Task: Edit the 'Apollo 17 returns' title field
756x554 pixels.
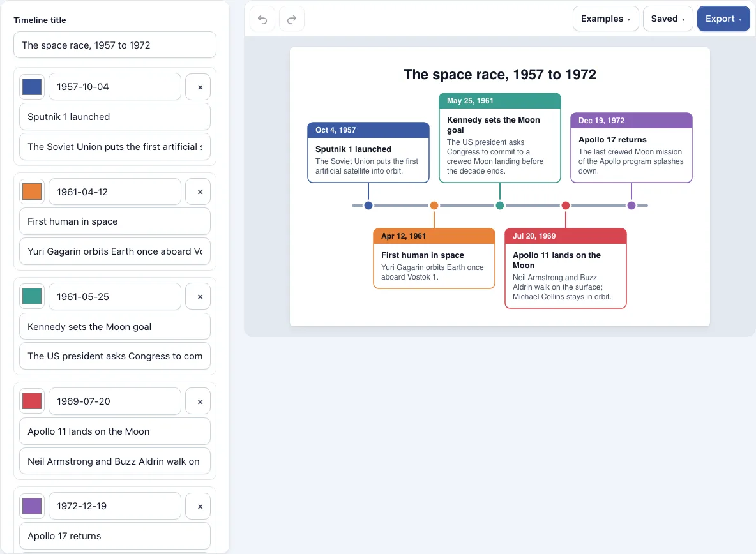Action: click(115, 536)
